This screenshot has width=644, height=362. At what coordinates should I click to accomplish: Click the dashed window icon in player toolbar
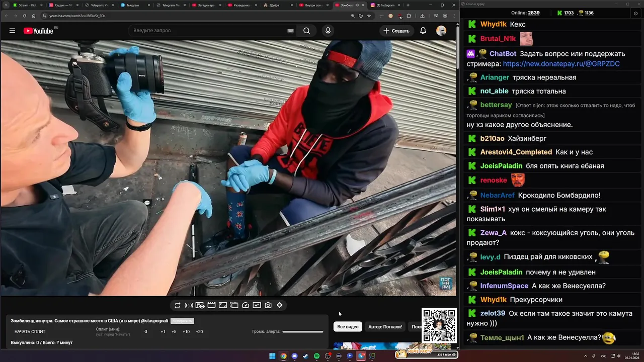click(234, 305)
